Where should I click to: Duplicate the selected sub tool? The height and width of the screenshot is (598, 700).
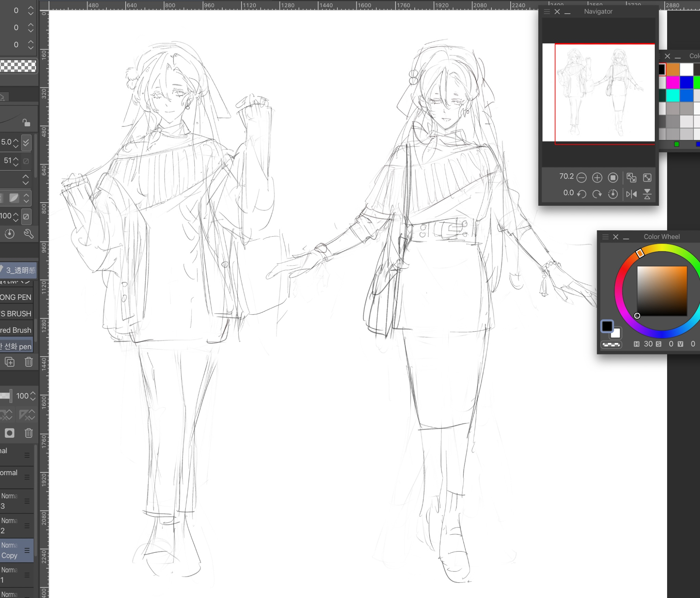(x=9, y=362)
